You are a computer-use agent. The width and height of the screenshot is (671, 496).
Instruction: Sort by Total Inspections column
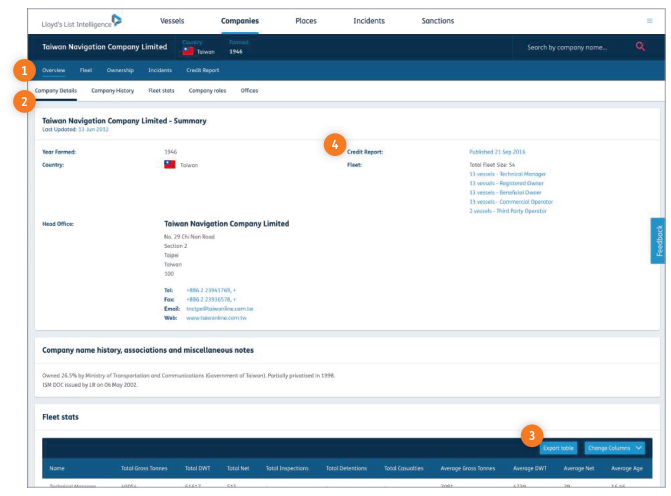pos(287,469)
